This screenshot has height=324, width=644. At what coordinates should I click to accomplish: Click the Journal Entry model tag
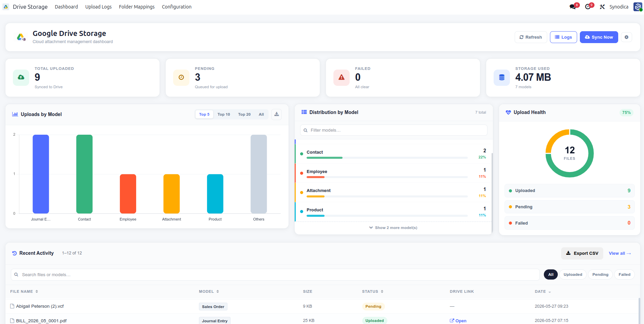pos(215,321)
